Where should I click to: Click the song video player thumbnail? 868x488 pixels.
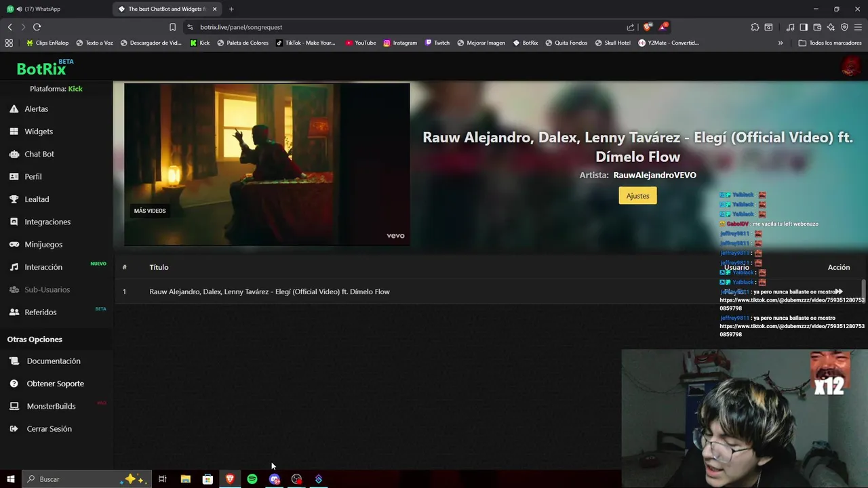pos(267,164)
